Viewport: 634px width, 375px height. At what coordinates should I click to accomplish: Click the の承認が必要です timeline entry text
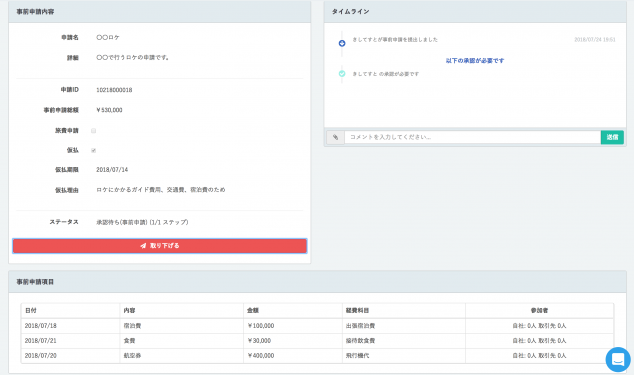(x=386, y=74)
